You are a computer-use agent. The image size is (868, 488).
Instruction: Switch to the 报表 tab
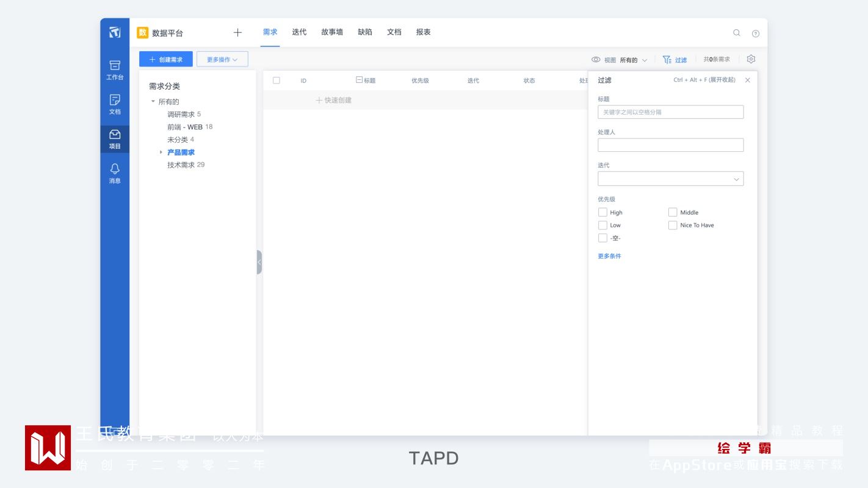(424, 32)
